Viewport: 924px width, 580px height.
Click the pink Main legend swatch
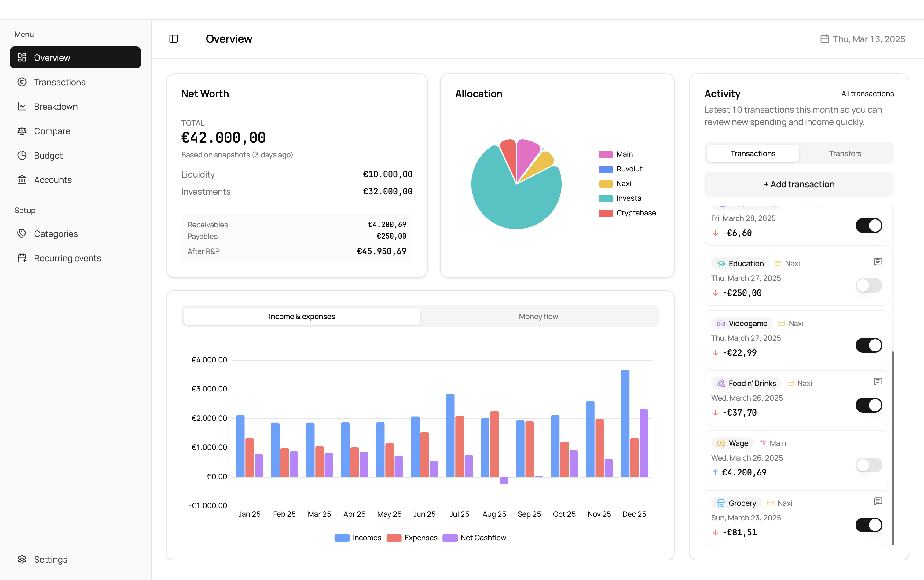coord(606,155)
